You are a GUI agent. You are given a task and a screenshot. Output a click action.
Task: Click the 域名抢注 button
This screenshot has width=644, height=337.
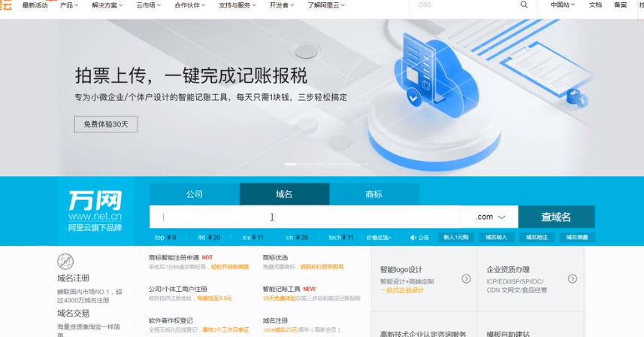point(537,237)
